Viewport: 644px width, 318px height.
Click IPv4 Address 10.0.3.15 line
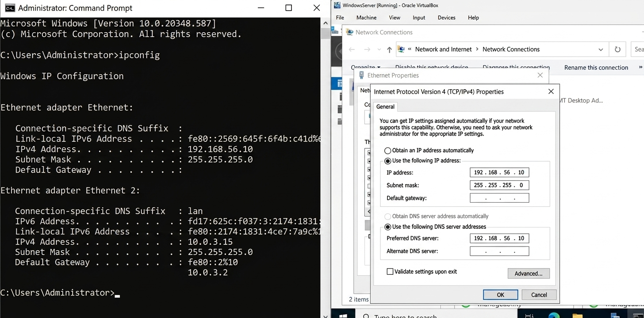124,242
